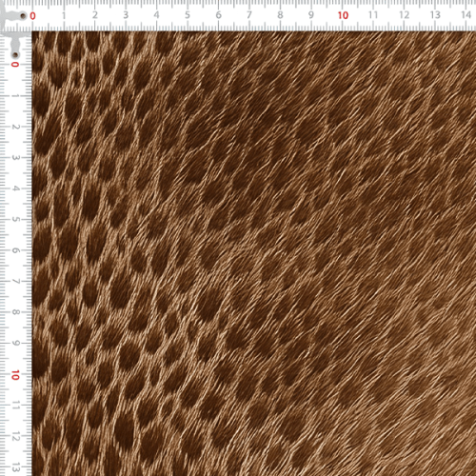
Task: Select the 5 mark on the top ruler
Action: pos(188,15)
